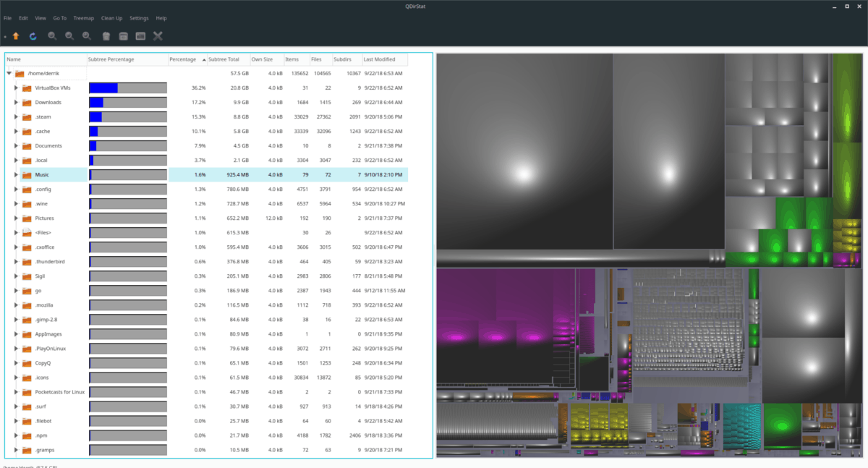Open the Clean Up menu
Image resolution: width=868 pixels, height=468 pixels.
[x=111, y=18]
